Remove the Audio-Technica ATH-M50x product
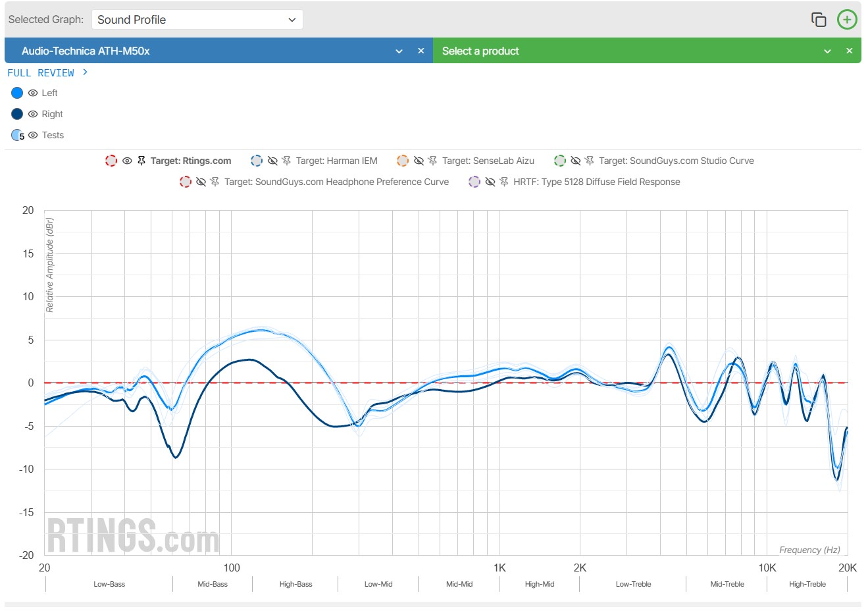This screenshot has width=868, height=611. pyautogui.click(x=421, y=51)
